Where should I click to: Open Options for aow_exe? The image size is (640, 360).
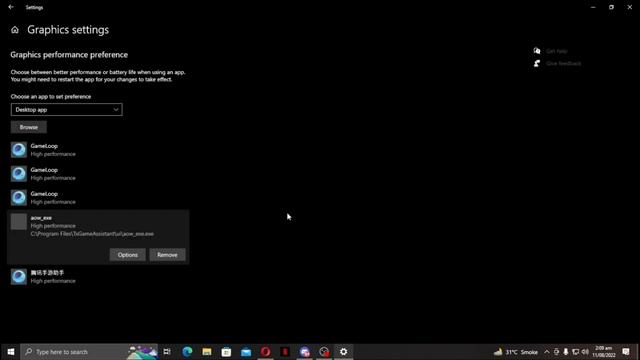click(x=127, y=255)
